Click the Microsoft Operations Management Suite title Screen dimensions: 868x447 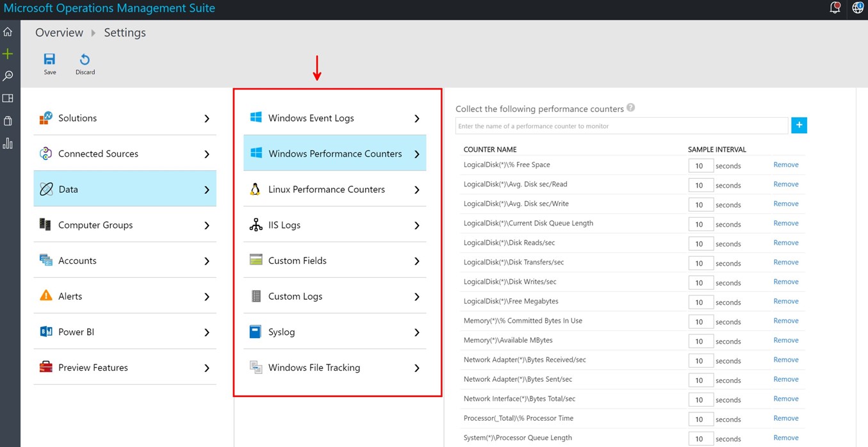[110, 8]
